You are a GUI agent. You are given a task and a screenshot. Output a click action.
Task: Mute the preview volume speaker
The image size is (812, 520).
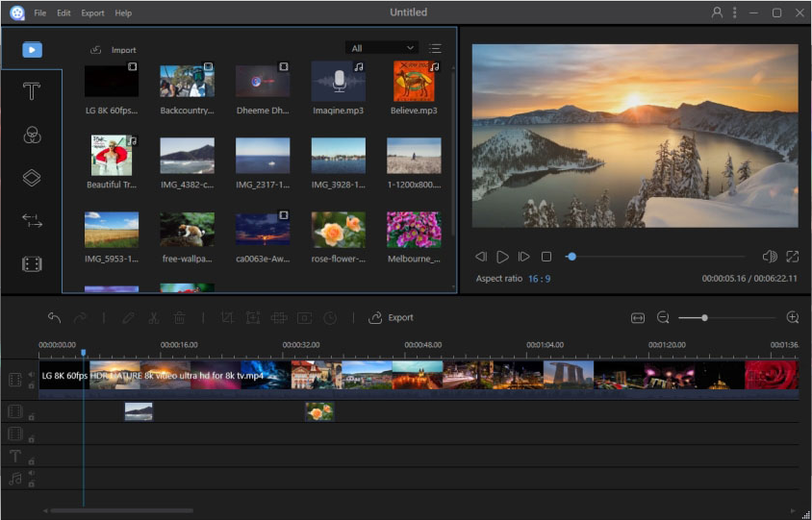coord(769,257)
